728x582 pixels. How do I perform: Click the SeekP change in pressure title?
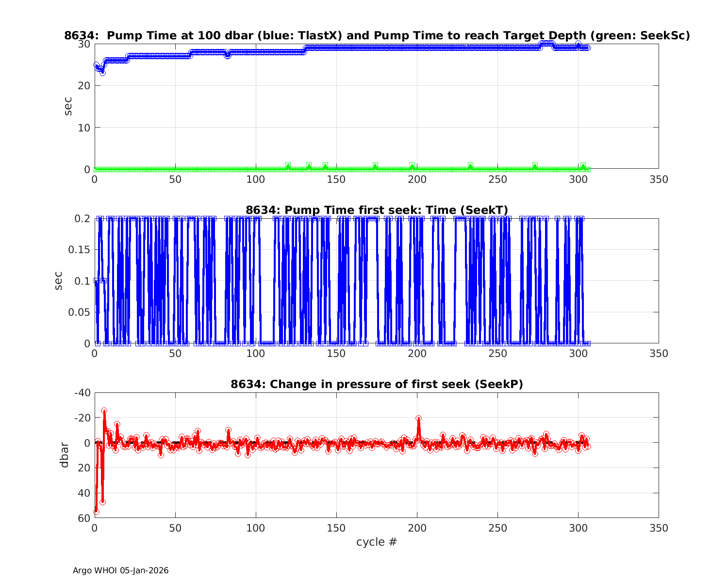pos(377,384)
